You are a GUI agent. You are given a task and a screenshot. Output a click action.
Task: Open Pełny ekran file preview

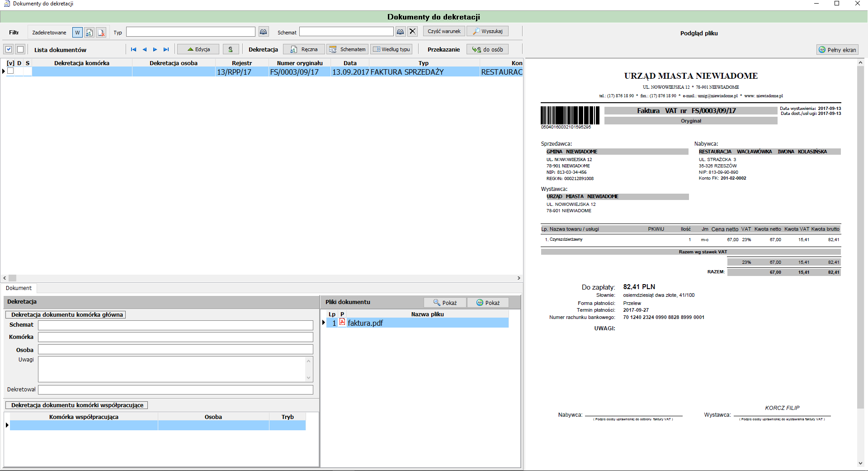click(837, 50)
